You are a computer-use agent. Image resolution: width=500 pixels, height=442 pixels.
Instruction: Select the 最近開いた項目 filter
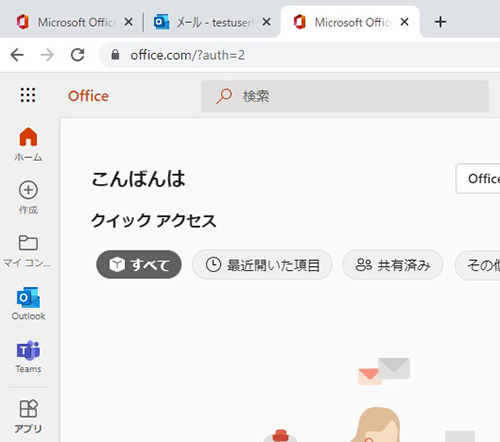[262, 265]
